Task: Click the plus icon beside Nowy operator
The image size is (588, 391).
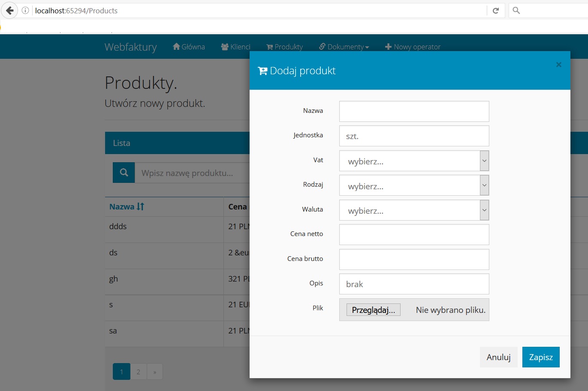Action: click(x=388, y=47)
